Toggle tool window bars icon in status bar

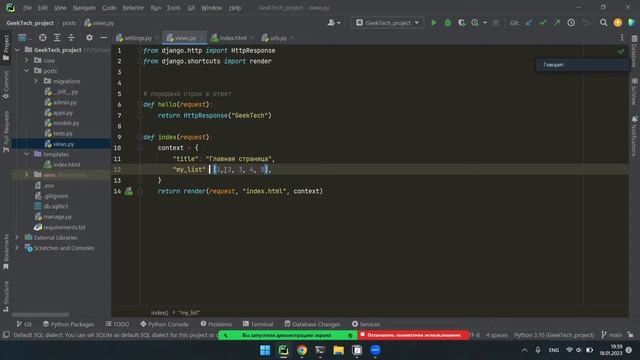click(x=6, y=335)
